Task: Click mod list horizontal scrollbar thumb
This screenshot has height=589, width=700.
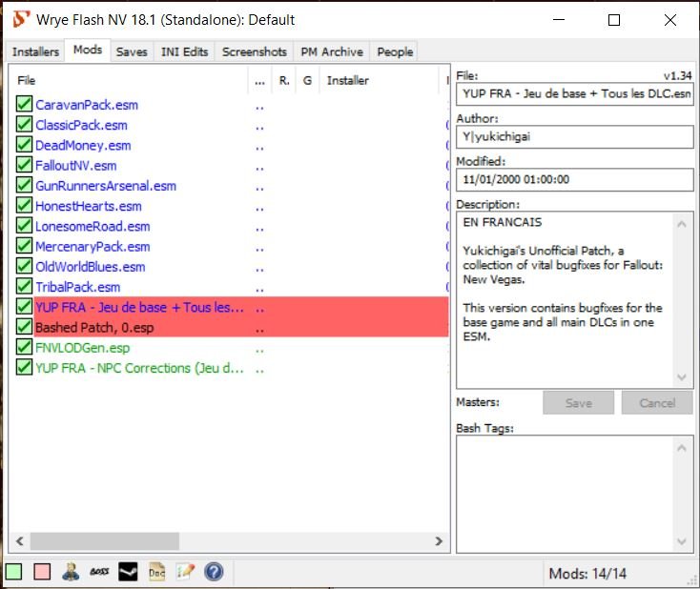Action: [105, 540]
